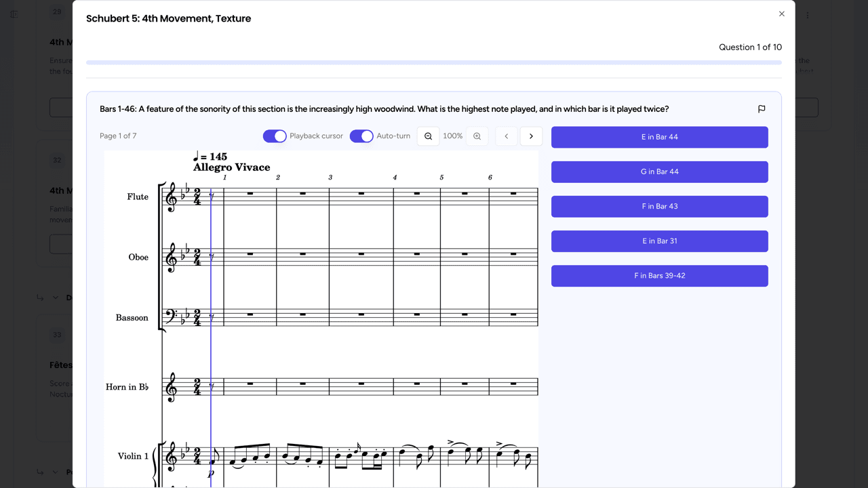Click the Bassoon staff label

click(x=132, y=317)
